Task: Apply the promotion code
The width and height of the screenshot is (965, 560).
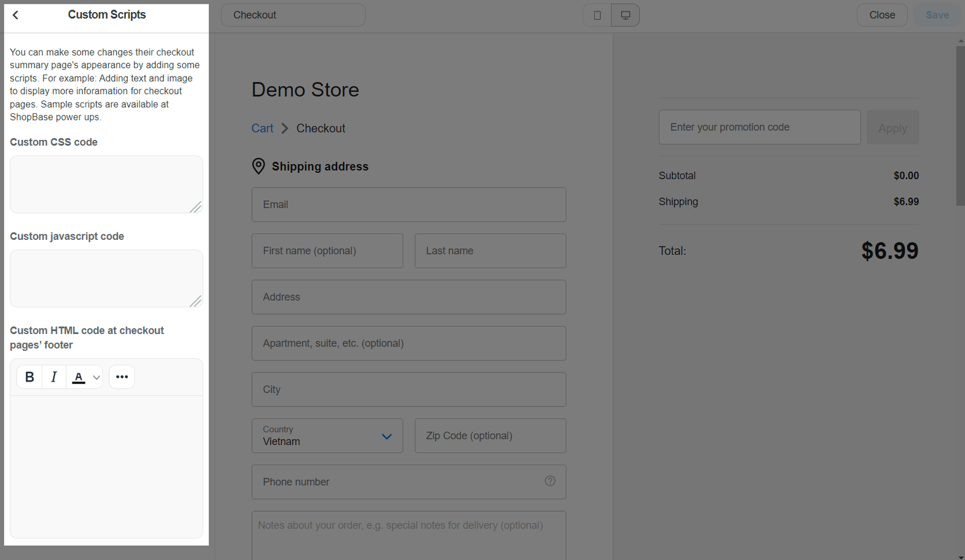Action: (x=893, y=128)
